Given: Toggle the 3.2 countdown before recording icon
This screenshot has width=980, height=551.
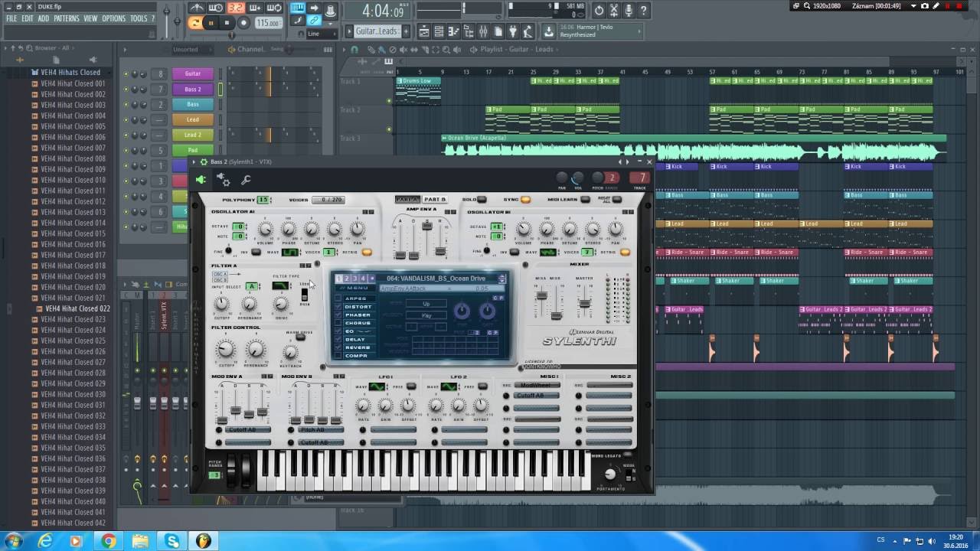Looking at the screenshot, I should pyautogui.click(x=235, y=8).
